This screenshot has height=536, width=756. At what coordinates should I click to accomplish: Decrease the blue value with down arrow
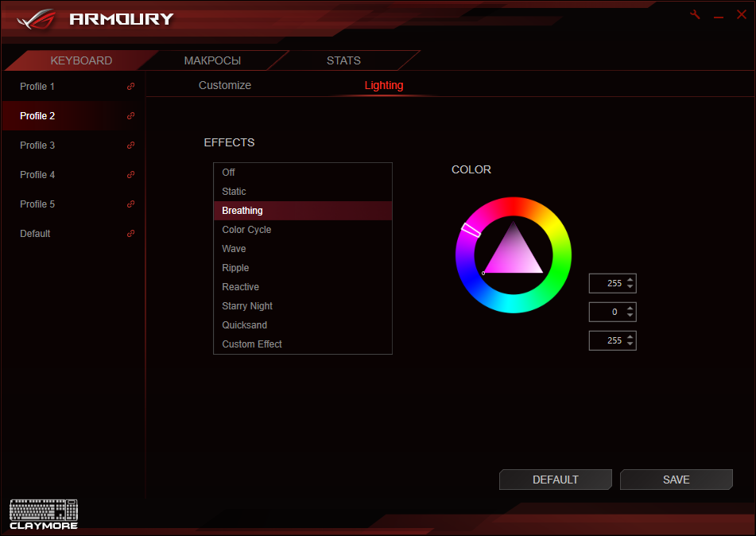tap(630, 344)
